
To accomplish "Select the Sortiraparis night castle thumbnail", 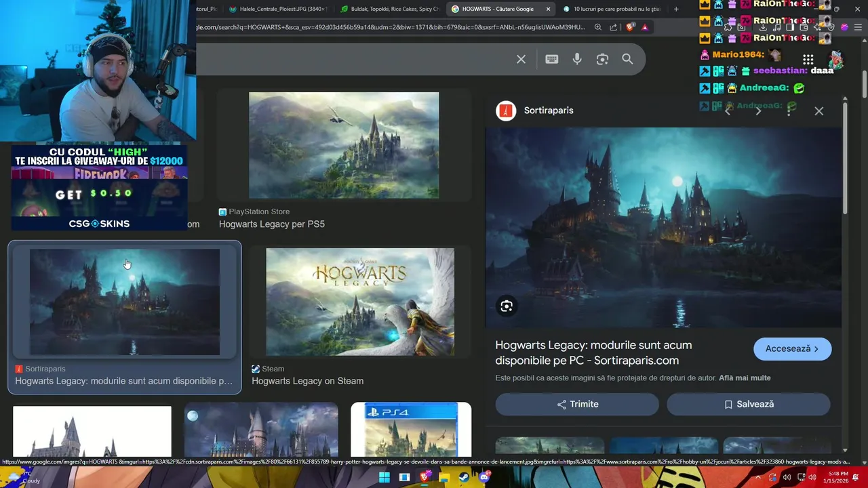I will (x=125, y=302).
